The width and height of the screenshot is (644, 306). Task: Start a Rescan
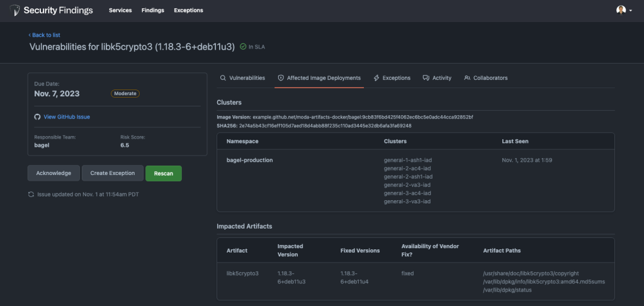(164, 173)
